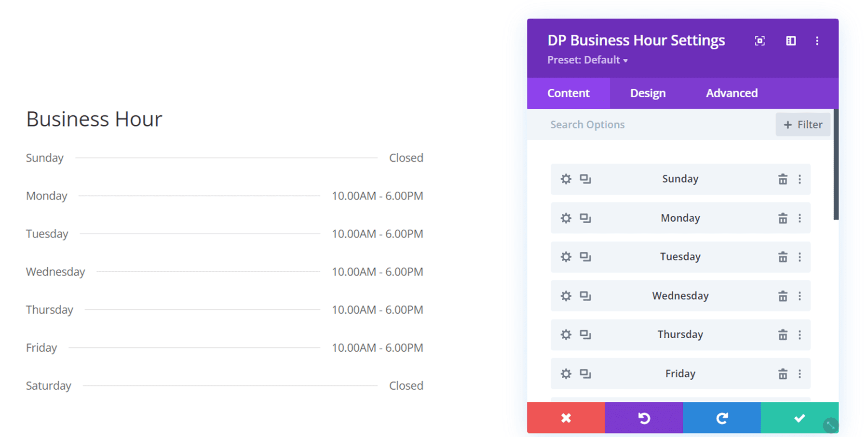This screenshot has height=437, width=868.
Task: Discard changes with the red X button
Action: (566, 418)
